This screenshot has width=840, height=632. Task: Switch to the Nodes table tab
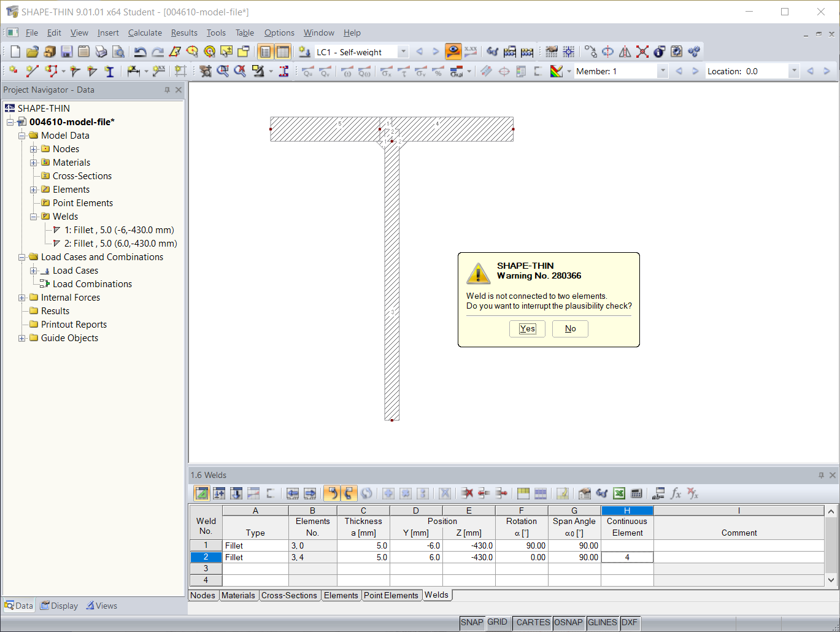point(202,595)
